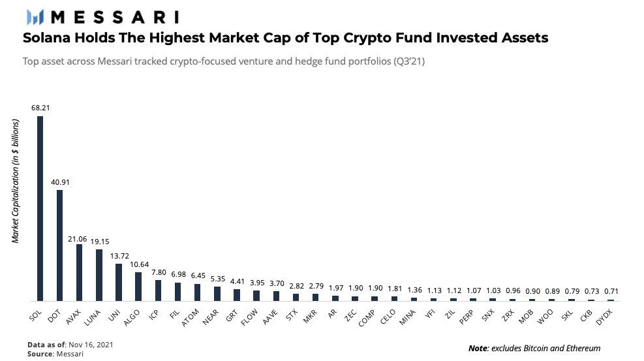Image resolution: width=644 pixels, height=361 pixels.
Task: Click the LUNA bar
Action: pyautogui.click(x=99, y=275)
